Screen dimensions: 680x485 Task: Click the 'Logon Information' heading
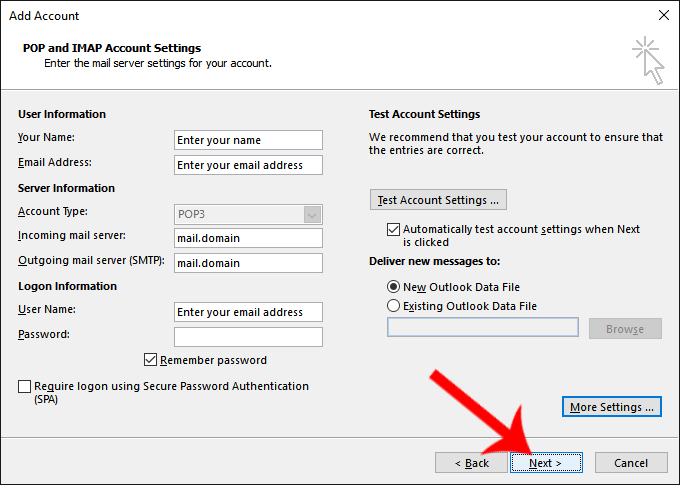(67, 286)
